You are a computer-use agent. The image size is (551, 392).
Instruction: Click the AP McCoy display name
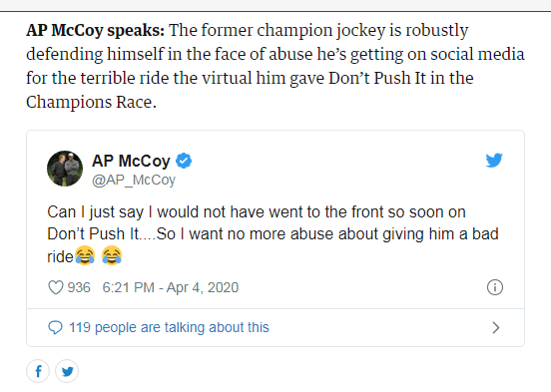[131, 161]
